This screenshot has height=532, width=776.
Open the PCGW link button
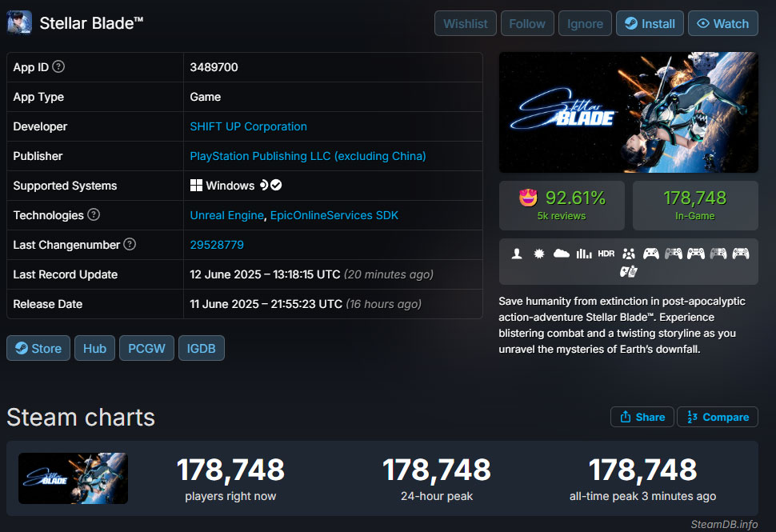146,348
